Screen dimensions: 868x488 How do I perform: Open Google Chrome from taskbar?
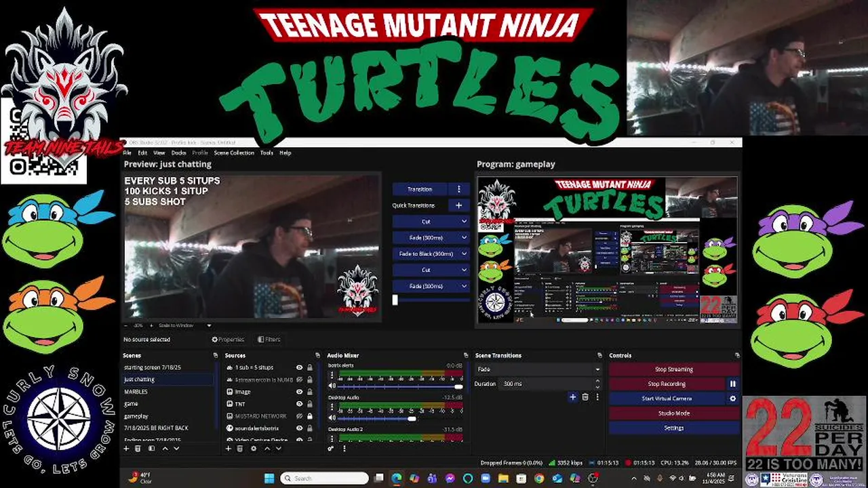tap(538, 479)
